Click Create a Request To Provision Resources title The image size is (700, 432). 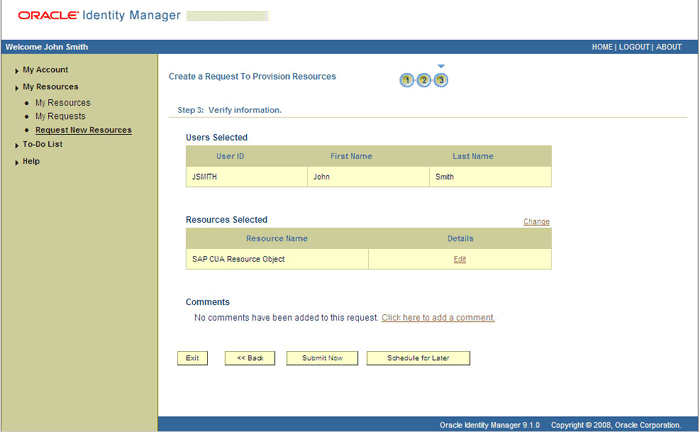tap(252, 76)
